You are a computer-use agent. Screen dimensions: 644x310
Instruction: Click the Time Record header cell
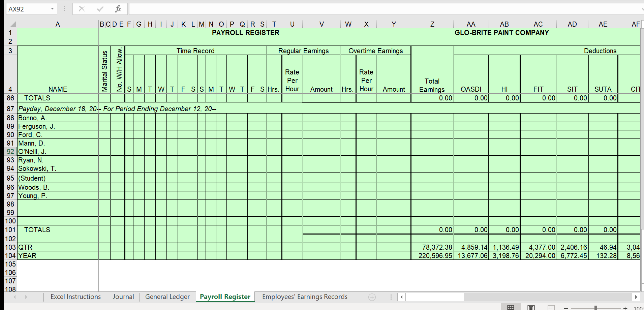point(195,51)
